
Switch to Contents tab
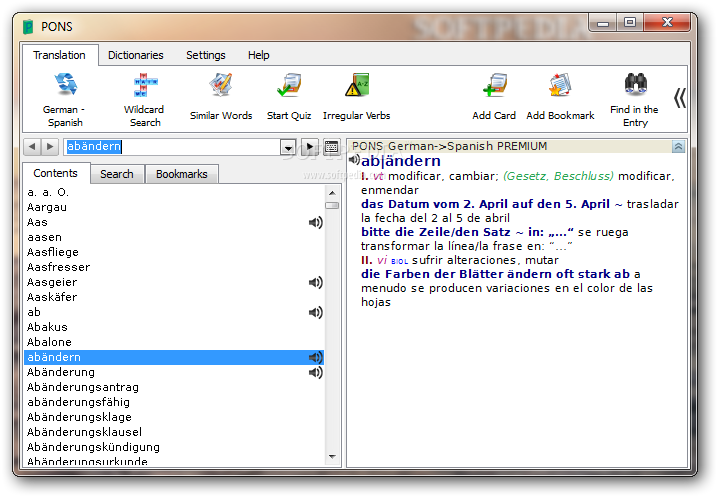(55, 173)
